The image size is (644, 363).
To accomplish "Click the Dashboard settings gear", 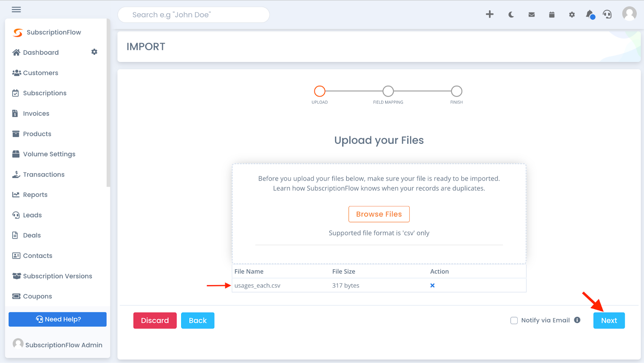I will 94,52.
